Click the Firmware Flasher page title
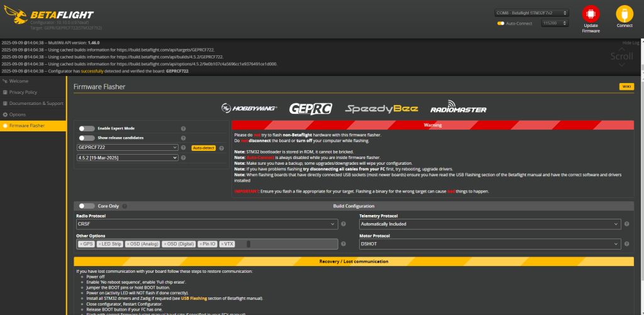Screen dimensions: 644x315 click(x=99, y=87)
